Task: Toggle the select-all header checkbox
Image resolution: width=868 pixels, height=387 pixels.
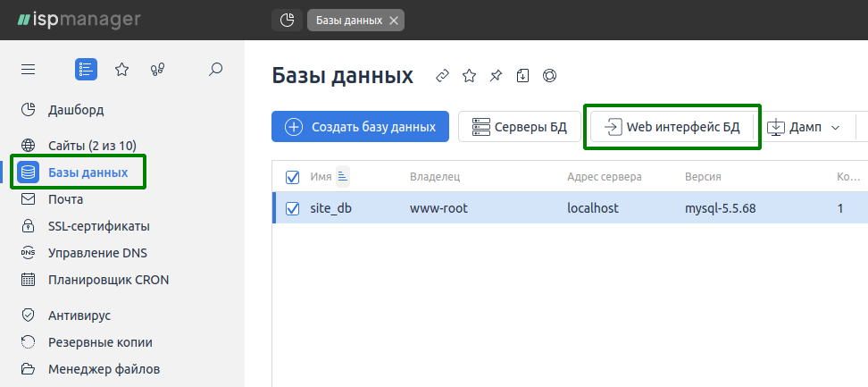Action: pos(292,177)
